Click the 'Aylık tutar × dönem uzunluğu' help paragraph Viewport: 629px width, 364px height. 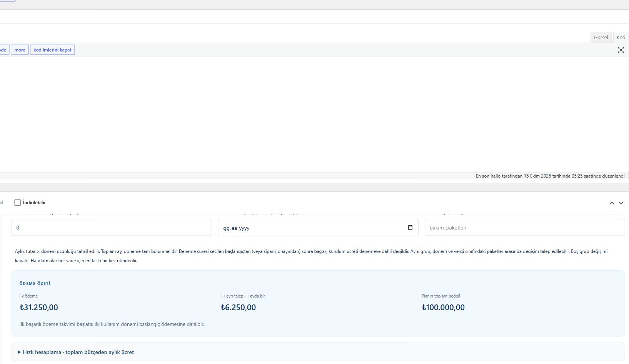pyautogui.click(x=311, y=256)
